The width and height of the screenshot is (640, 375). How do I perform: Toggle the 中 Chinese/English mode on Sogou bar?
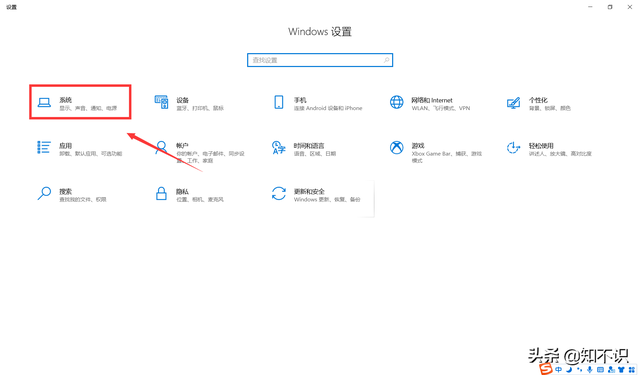[x=558, y=370]
